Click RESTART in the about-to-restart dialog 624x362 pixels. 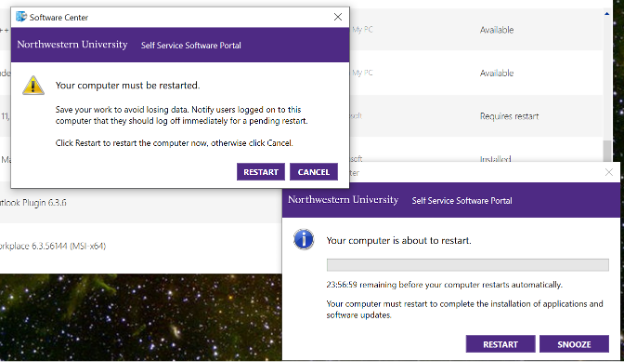tap(500, 344)
